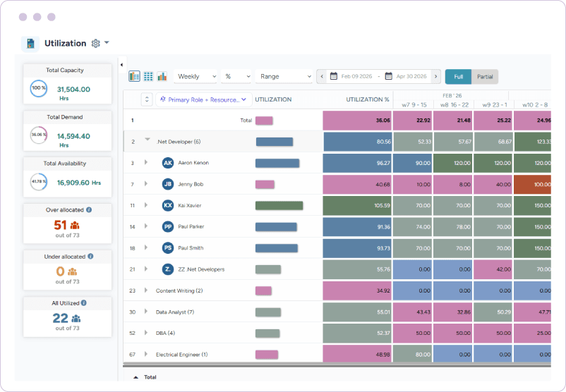This screenshot has width=566, height=392.
Task: Open dropdown arrow beside Utilization gear
Action: 107,42
